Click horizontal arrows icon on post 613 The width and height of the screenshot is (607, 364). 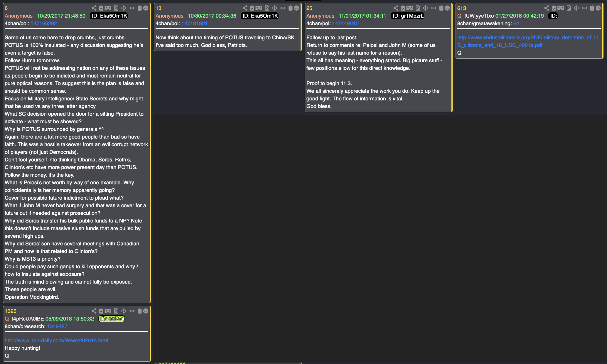585,8
